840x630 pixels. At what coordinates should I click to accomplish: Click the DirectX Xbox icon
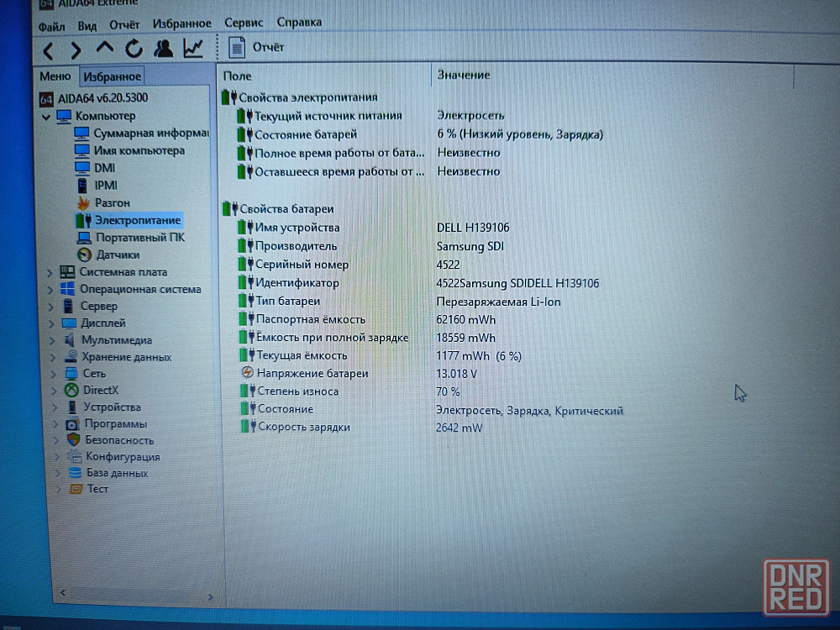click(71, 391)
